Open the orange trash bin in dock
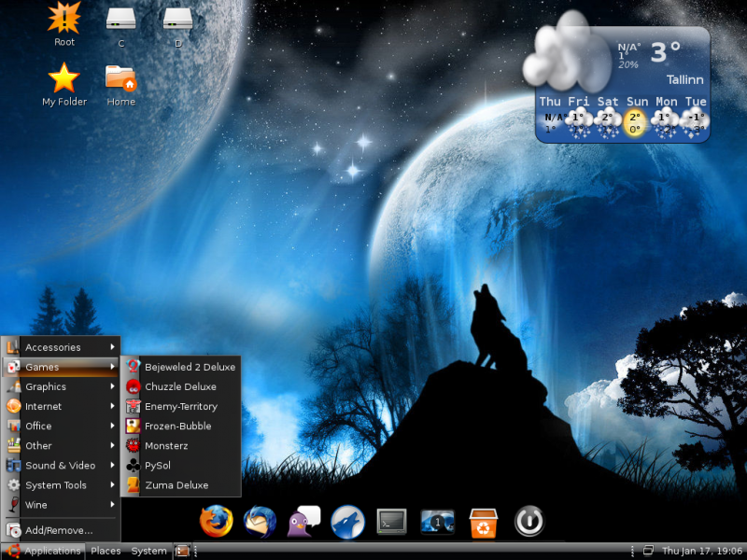Image resolution: width=747 pixels, height=560 pixels. tap(484, 523)
